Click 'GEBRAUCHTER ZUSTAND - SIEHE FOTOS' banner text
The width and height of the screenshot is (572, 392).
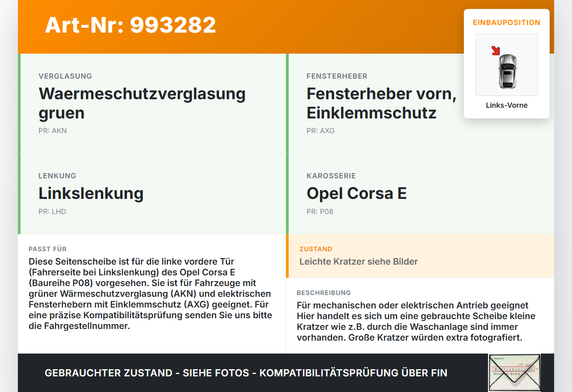pyautogui.click(x=246, y=373)
